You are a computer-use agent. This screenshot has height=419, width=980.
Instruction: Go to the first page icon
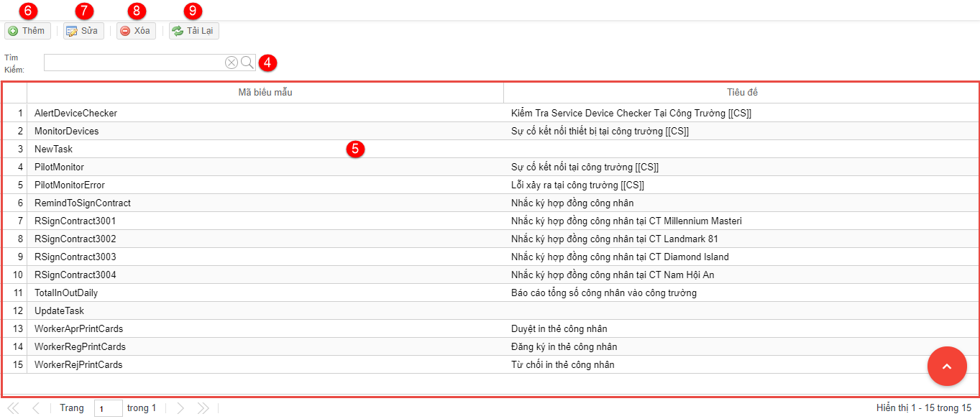pos(13,408)
